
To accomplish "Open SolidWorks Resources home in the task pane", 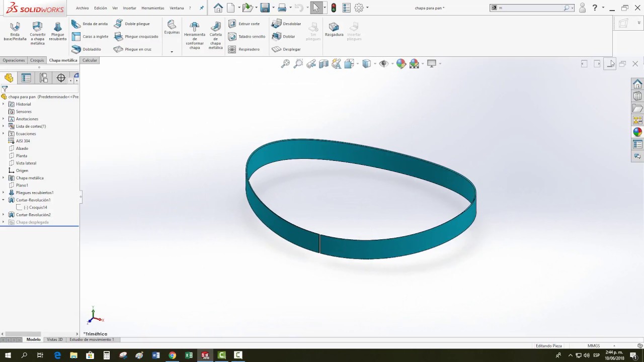I will click(x=637, y=83).
